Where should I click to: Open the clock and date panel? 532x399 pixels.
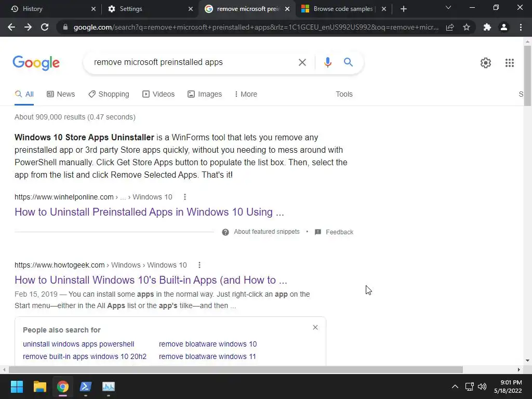click(508, 387)
